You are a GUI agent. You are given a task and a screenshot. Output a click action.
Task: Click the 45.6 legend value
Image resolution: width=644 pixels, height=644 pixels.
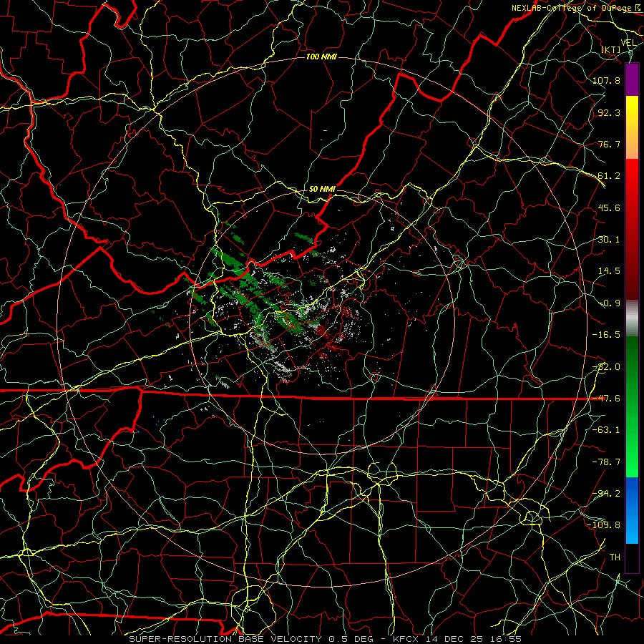pyautogui.click(x=609, y=208)
